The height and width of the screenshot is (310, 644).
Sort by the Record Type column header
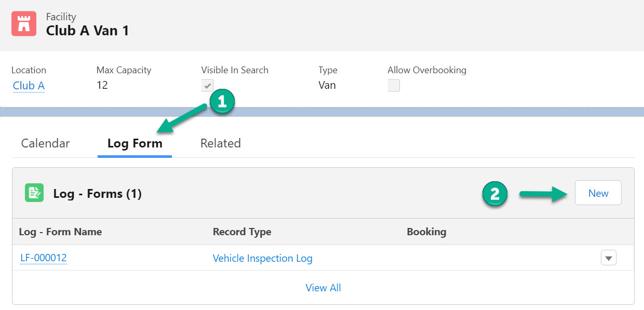tap(242, 232)
